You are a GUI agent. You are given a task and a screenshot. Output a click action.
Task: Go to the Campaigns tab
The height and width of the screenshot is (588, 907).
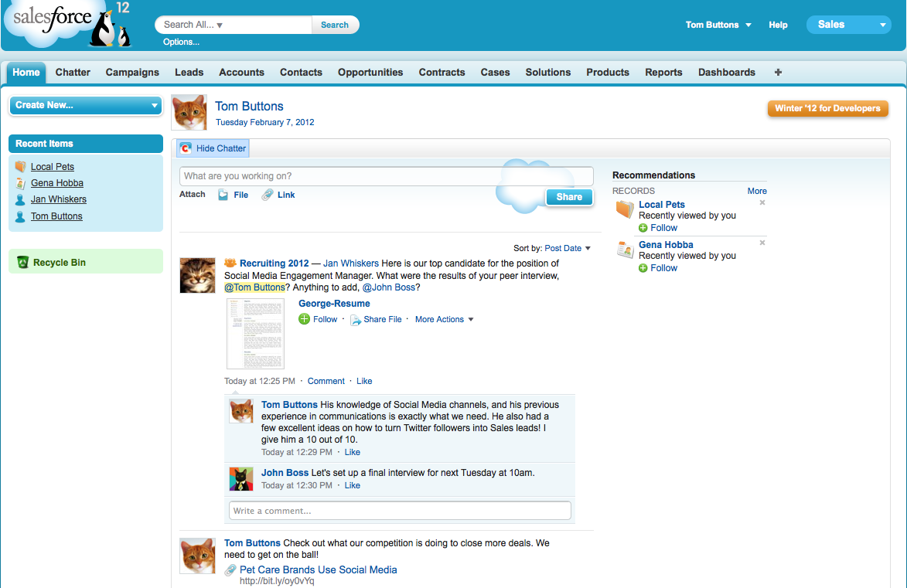(x=132, y=73)
